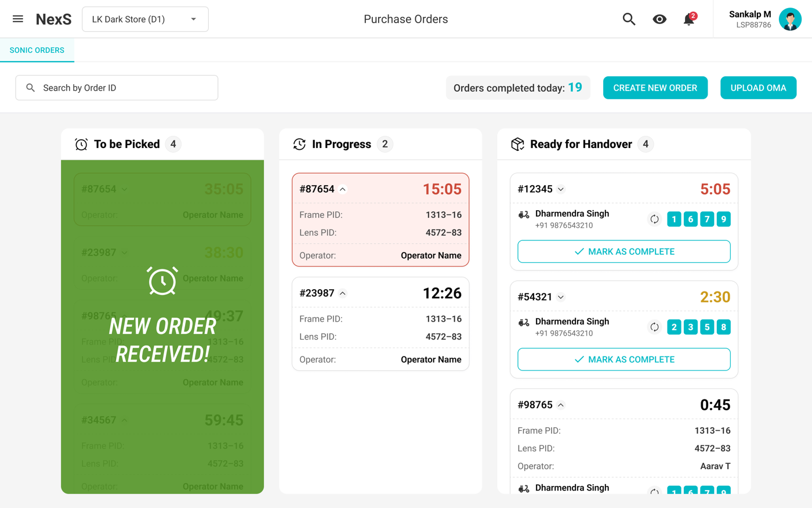
Task: Click rider scooter icon in order #12345
Action: click(x=524, y=215)
